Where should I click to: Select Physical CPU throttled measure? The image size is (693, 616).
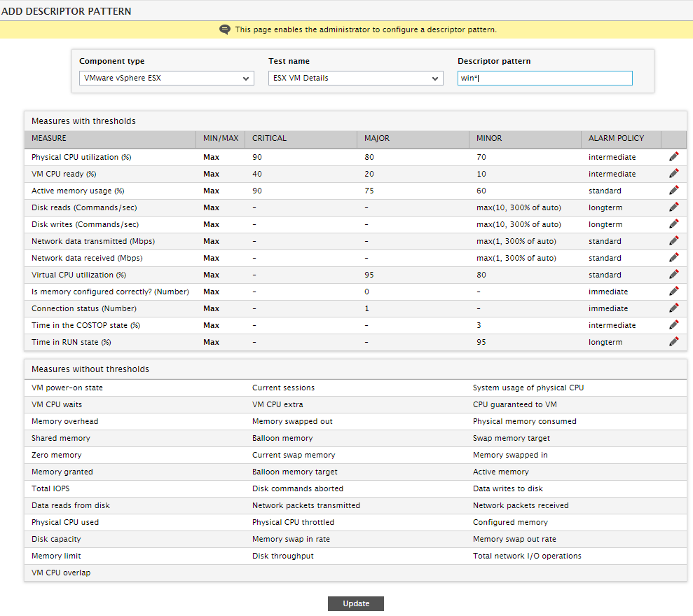(293, 522)
